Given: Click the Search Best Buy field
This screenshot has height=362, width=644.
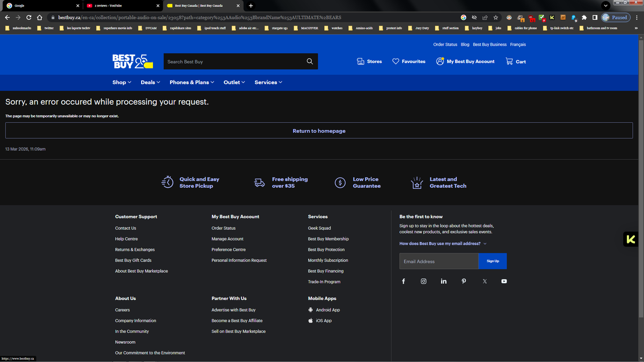Looking at the screenshot, I should pyautogui.click(x=235, y=61).
